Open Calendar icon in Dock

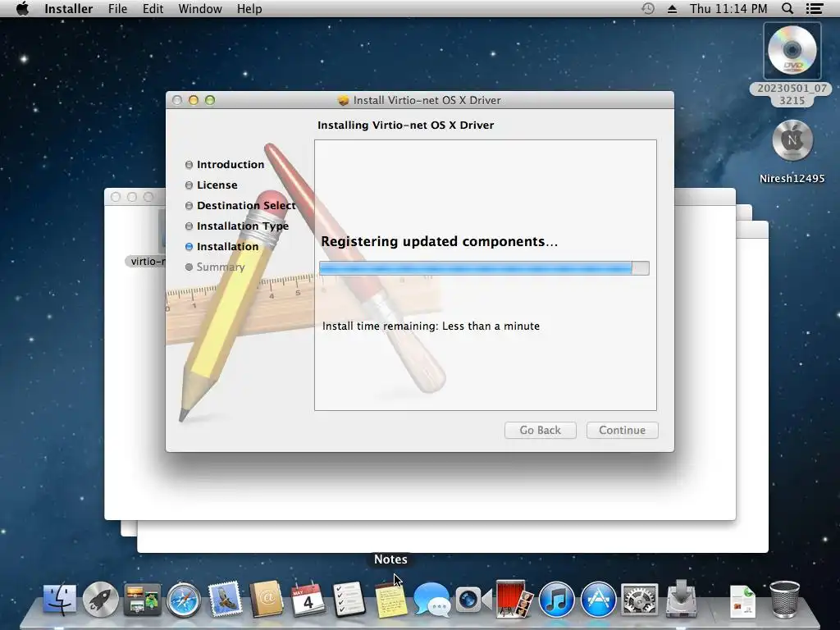pyautogui.click(x=308, y=599)
